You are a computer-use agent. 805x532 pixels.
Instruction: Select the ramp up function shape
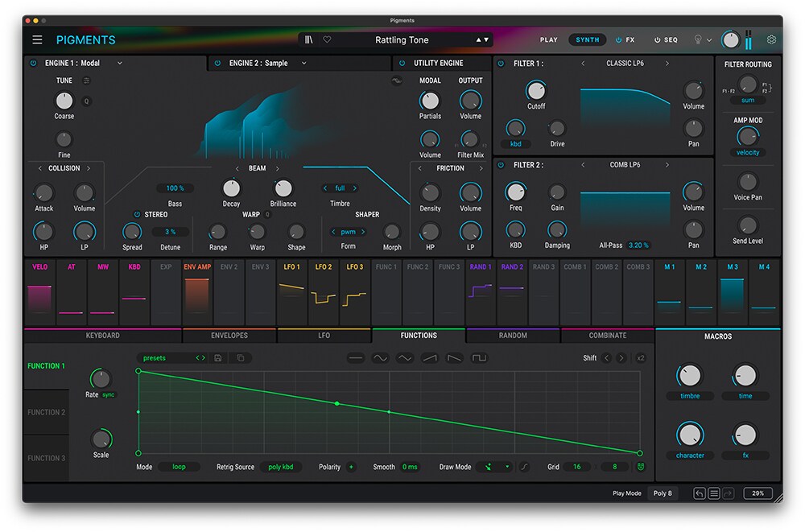pos(429,358)
